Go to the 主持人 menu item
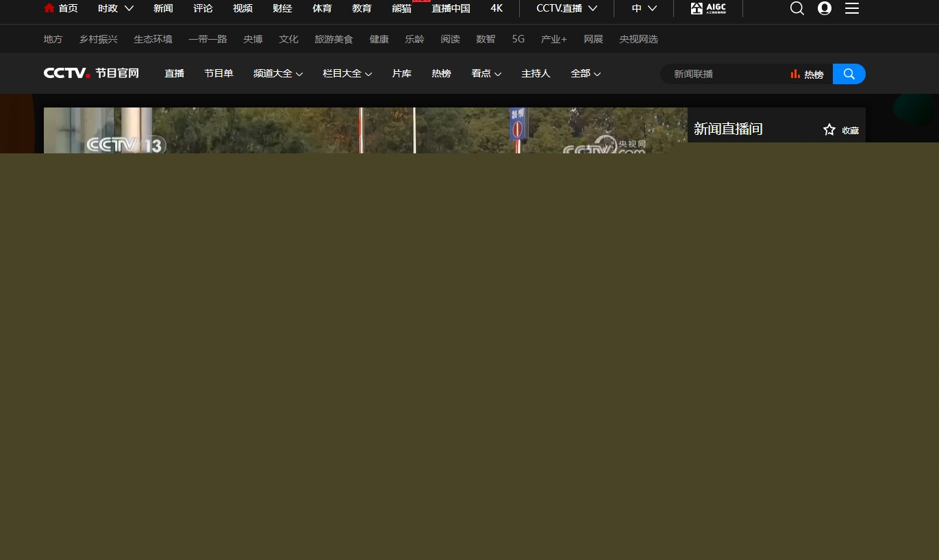939x560 pixels. tap(536, 73)
